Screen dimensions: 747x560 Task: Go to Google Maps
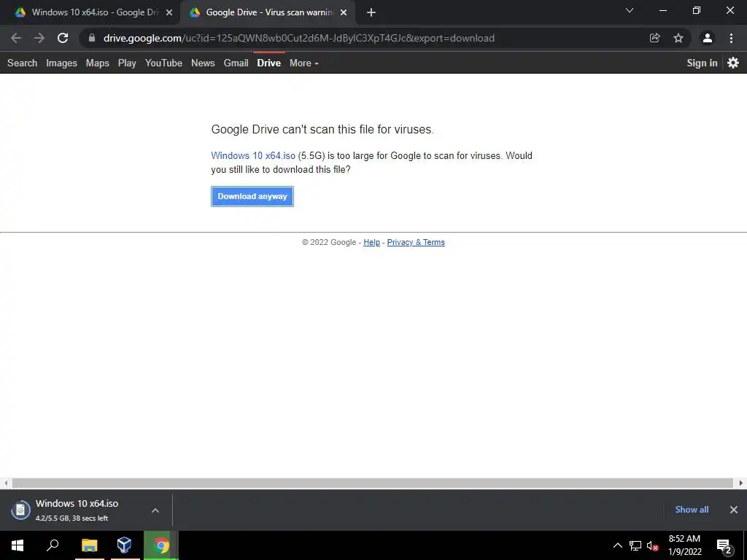(98, 63)
